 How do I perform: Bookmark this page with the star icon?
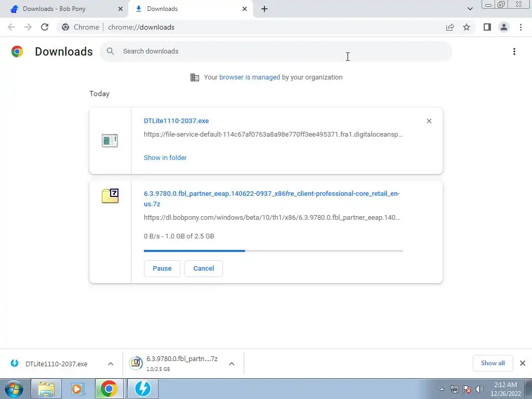coord(467,27)
